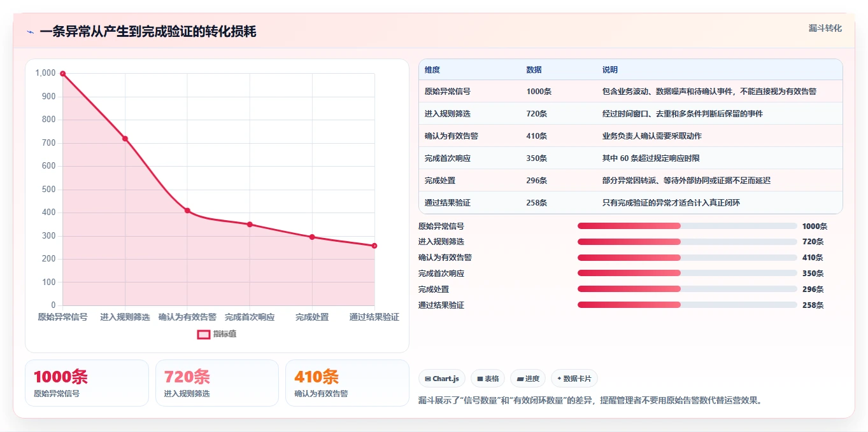
Task: Click the footer note starting '漏斗展示了'
Action: pyautogui.click(x=590, y=400)
